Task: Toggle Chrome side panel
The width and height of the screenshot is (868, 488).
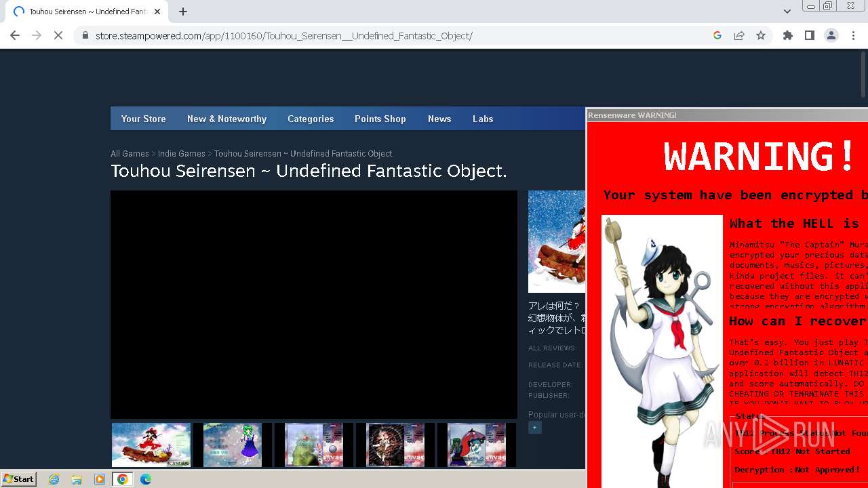Action: point(809,35)
